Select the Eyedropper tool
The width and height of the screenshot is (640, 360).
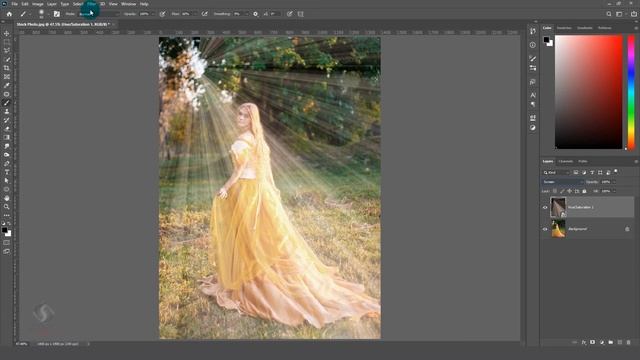coord(7,85)
